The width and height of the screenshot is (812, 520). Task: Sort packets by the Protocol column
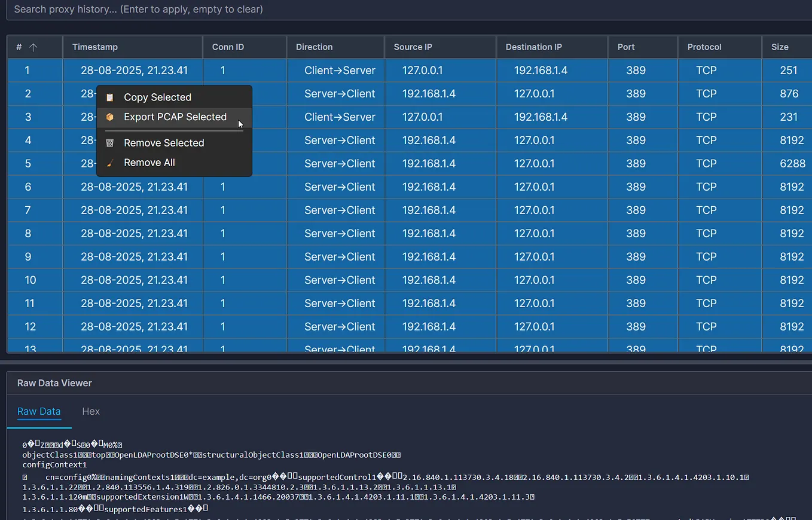(x=704, y=47)
